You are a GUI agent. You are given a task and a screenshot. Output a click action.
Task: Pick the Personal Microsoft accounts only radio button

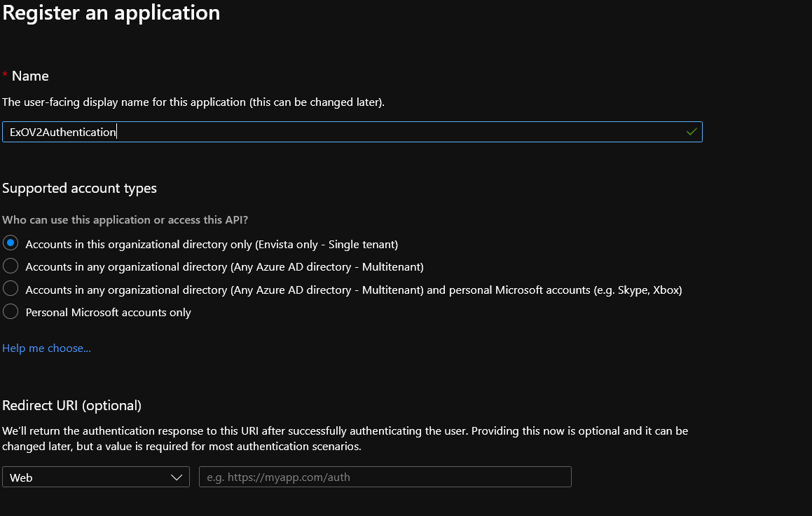[x=11, y=312]
